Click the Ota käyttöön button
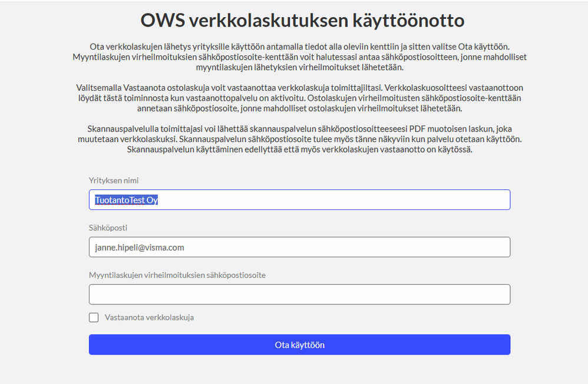The width and height of the screenshot is (588, 384). pos(299,344)
